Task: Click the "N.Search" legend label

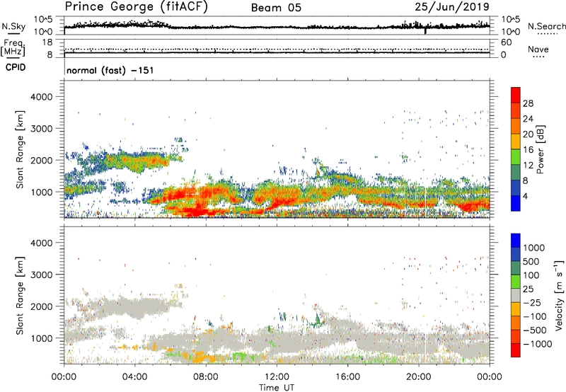Action: tap(546, 26)
